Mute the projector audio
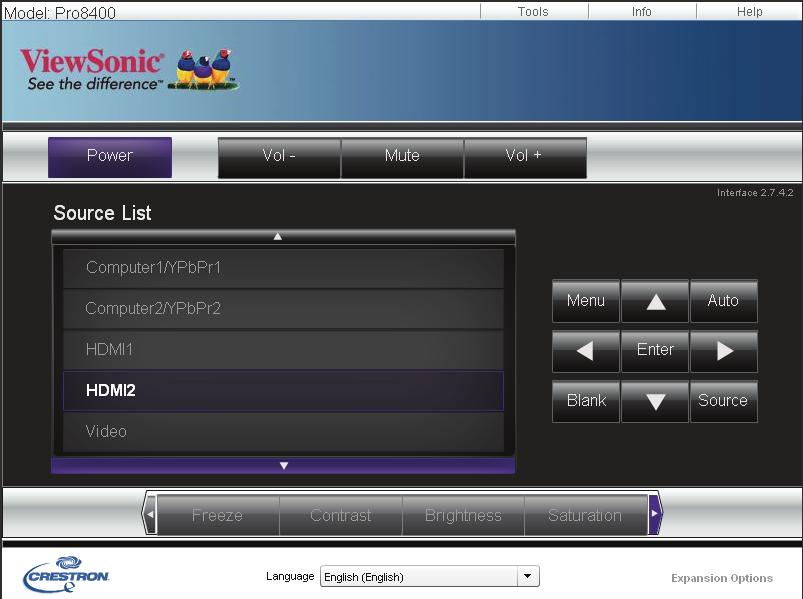The width and height of the screenshot is (803, 599). pyautogui.click(x=402, y=158)
